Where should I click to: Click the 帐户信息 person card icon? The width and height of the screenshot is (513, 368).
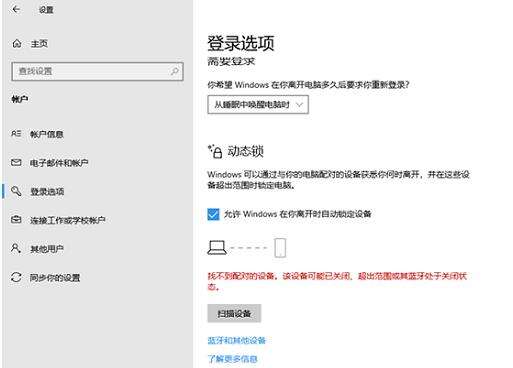click(16, 134)
